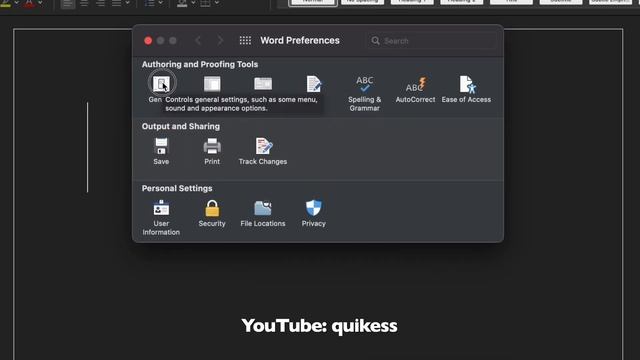
Task: Expand the borders dropdown arrow in toolbar
Action: pos(217,3)
